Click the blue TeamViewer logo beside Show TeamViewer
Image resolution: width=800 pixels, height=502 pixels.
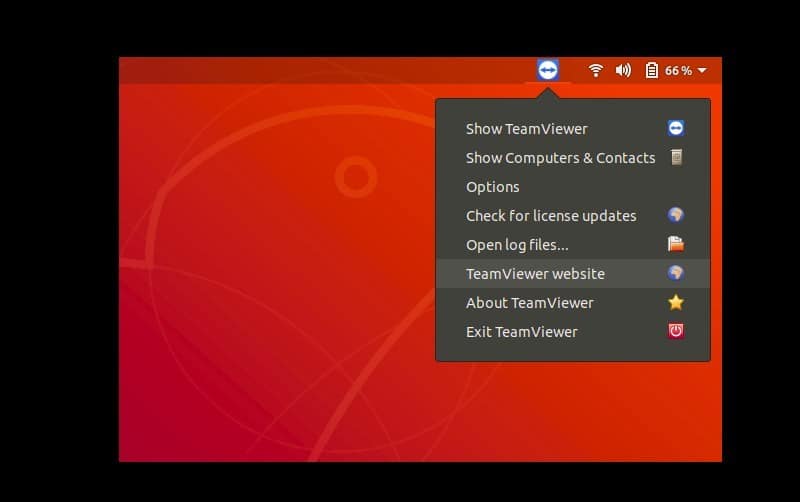click(x=676, y=128)
